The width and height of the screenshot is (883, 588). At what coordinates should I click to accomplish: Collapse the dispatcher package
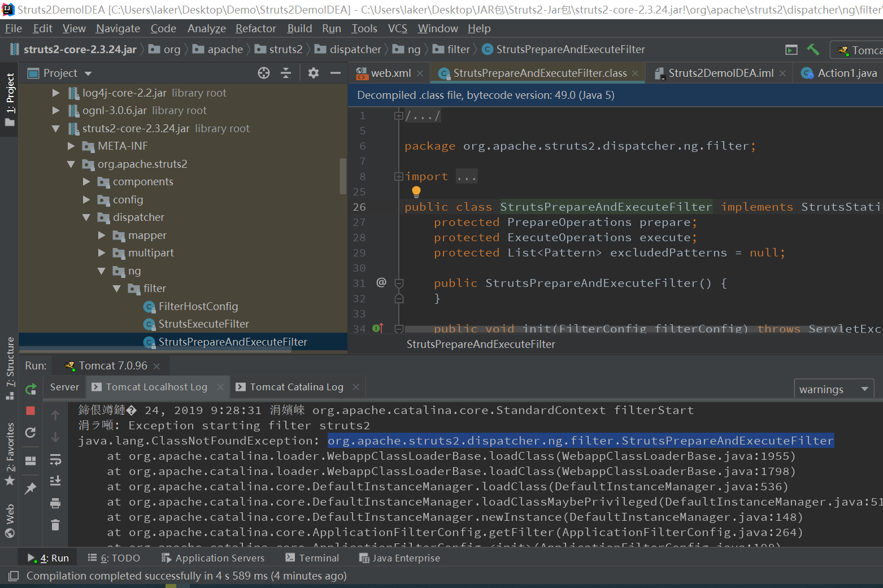coord(86,217)
